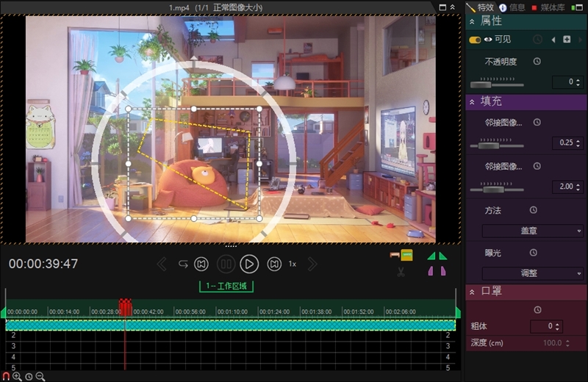This screenshot has width=588, height=382.
Task: Step to next frame button
Action: click(x=274, y=264)
